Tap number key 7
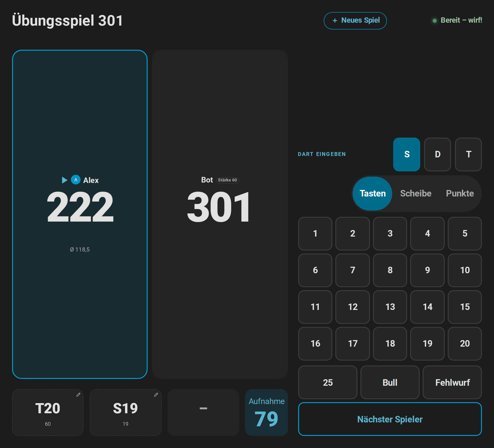 (352, 270)
